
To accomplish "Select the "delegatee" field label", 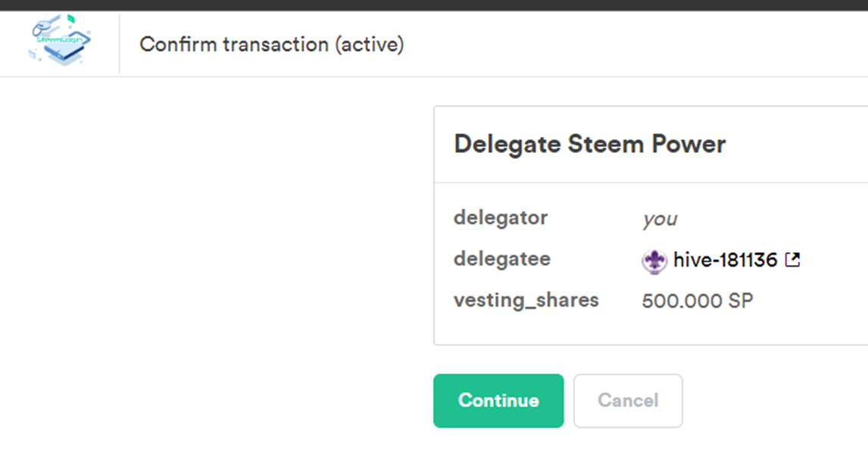I will pos(501,259).
